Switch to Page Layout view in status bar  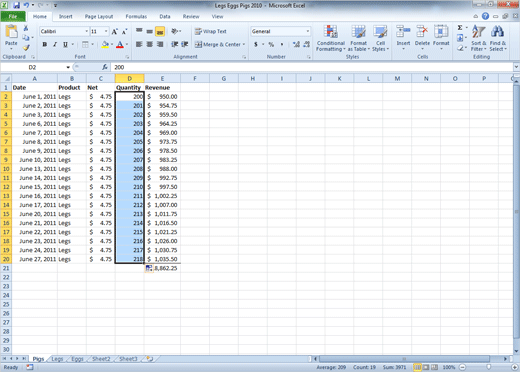click(426, 367)
